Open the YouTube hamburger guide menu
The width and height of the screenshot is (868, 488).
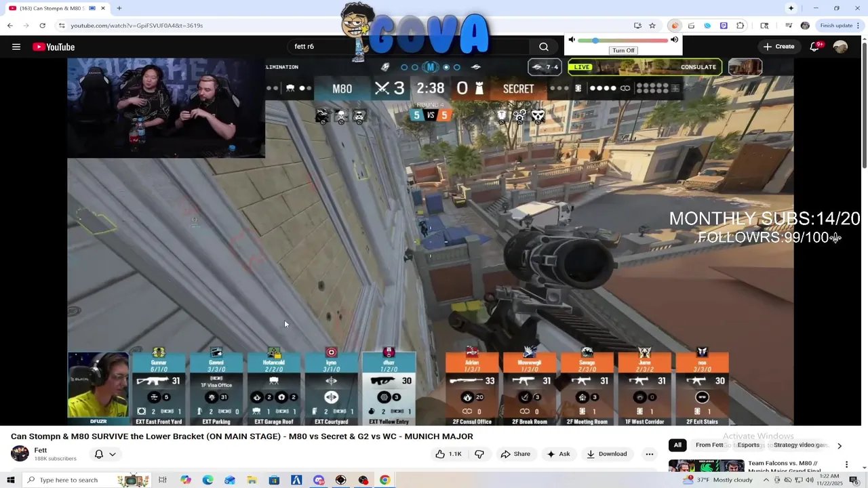[16, 47]
